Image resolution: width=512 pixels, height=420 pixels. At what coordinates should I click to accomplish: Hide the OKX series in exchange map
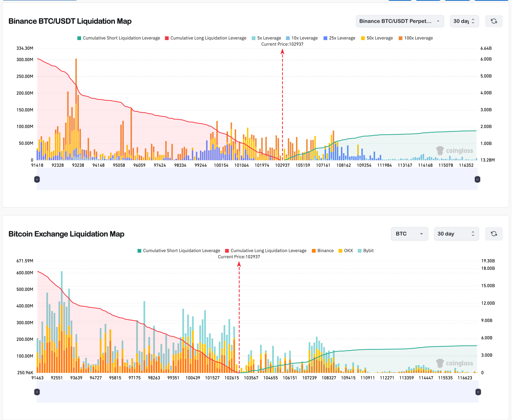click(345, 251)
